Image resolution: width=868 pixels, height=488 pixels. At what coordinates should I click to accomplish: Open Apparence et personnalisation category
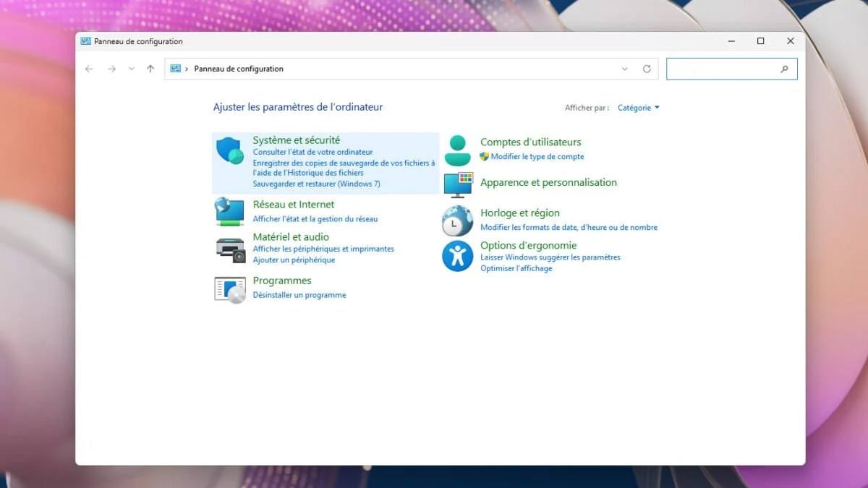click(548, 183)
